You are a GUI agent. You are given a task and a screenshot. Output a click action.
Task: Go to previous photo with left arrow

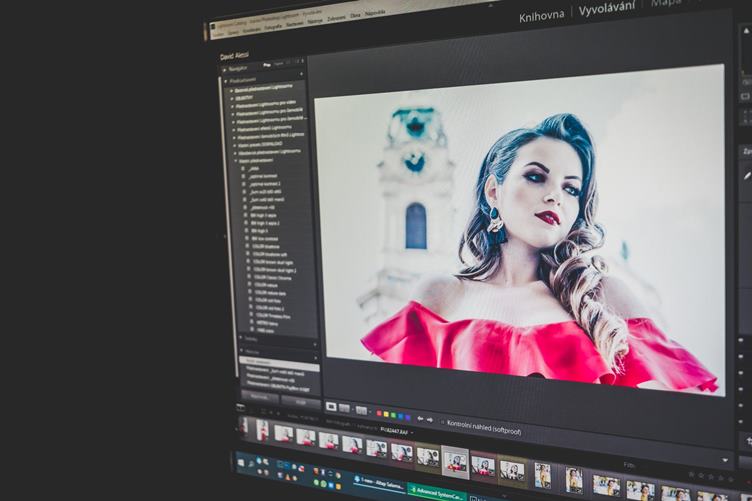420,419
